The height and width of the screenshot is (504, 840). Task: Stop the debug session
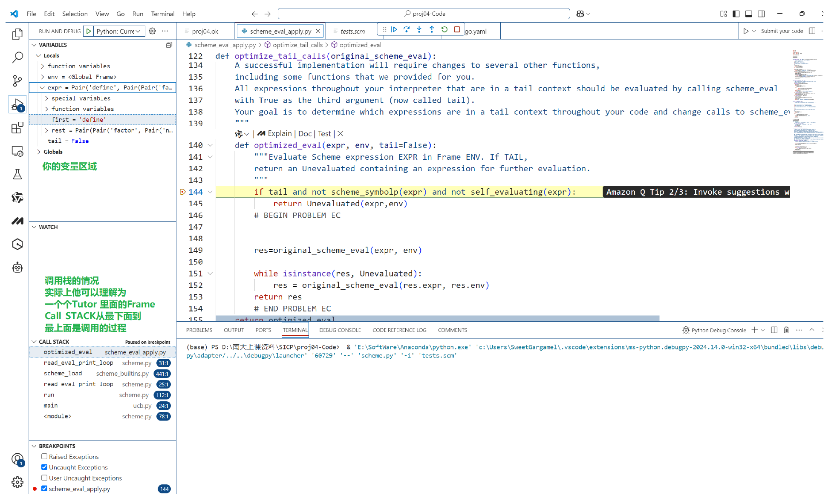(x=457, y=29)
